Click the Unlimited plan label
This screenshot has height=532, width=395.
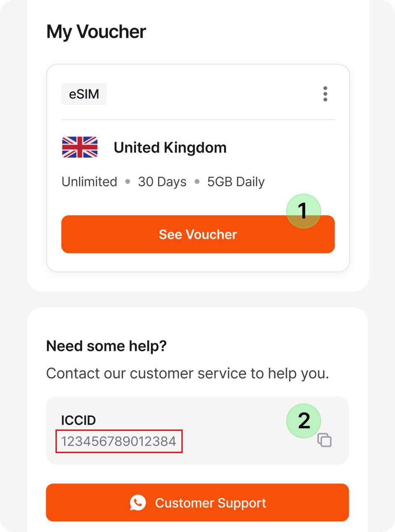[89, 181]
